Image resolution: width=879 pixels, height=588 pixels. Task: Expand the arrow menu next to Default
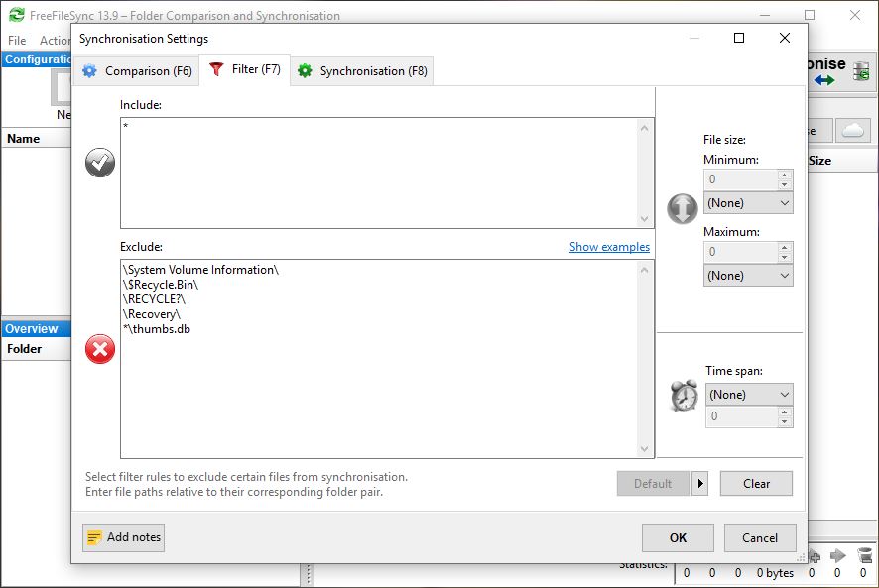(700, 483)
